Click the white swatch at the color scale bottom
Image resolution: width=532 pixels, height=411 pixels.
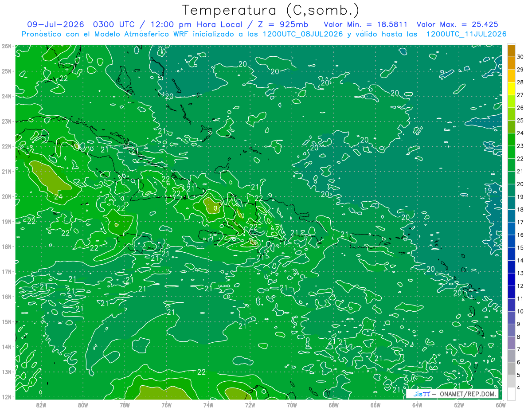point(511,394)
